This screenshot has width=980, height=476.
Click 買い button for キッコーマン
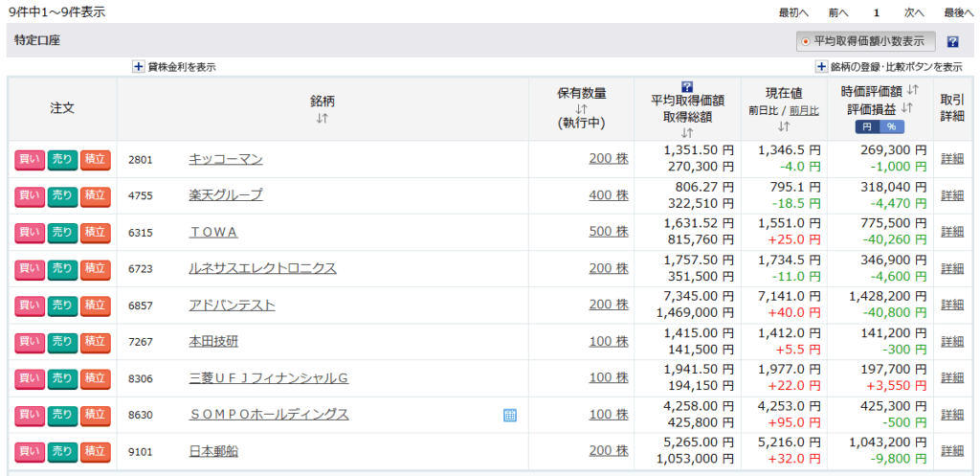click(30, 160)
